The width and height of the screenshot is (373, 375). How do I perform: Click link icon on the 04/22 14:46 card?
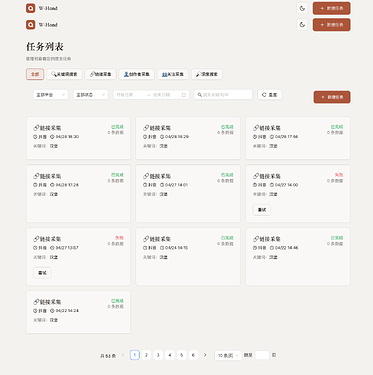[256, 239]
